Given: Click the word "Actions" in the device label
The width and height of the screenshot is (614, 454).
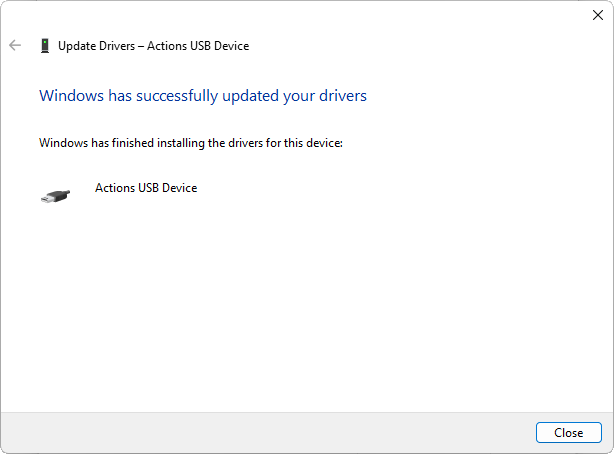Looking at the screenshot, I should (116, 188).
